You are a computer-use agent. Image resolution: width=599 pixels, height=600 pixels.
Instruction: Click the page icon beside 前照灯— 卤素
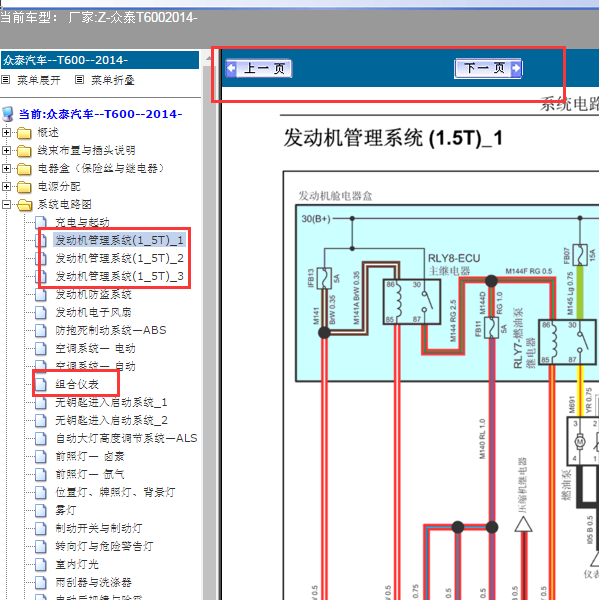pos(41,456)
